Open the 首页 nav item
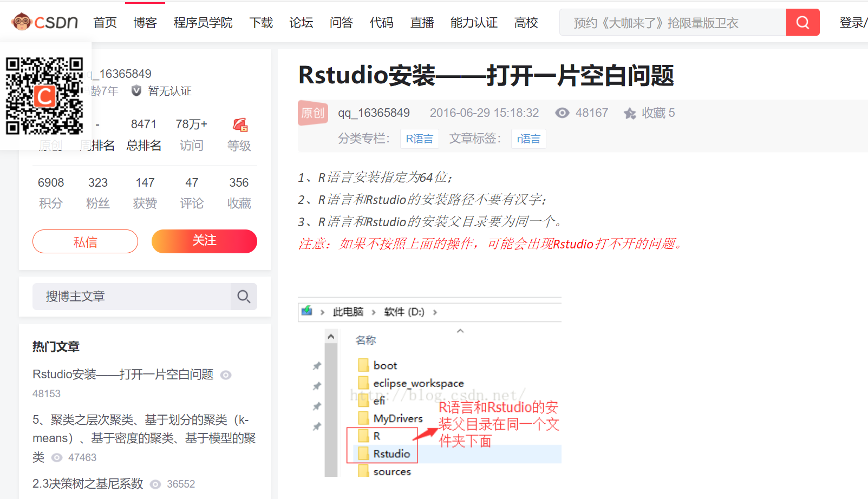This screenshot has width=868, height=499. coord(105,23)
